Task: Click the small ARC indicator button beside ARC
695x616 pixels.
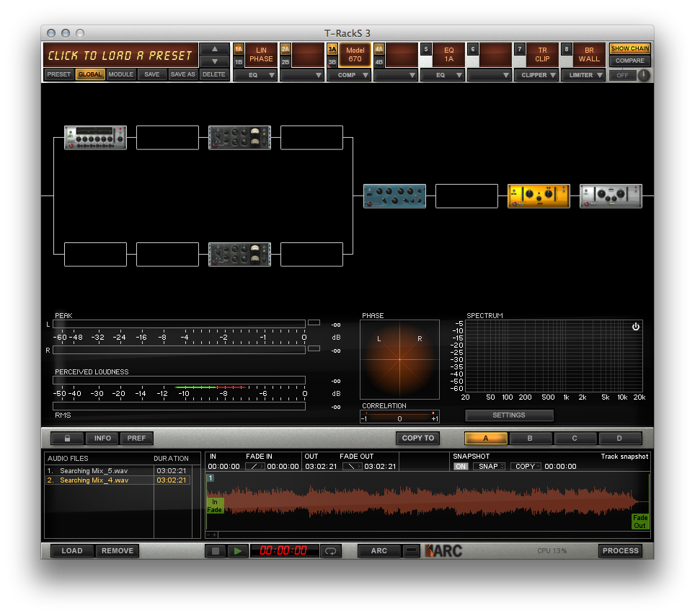Action: 412,551
